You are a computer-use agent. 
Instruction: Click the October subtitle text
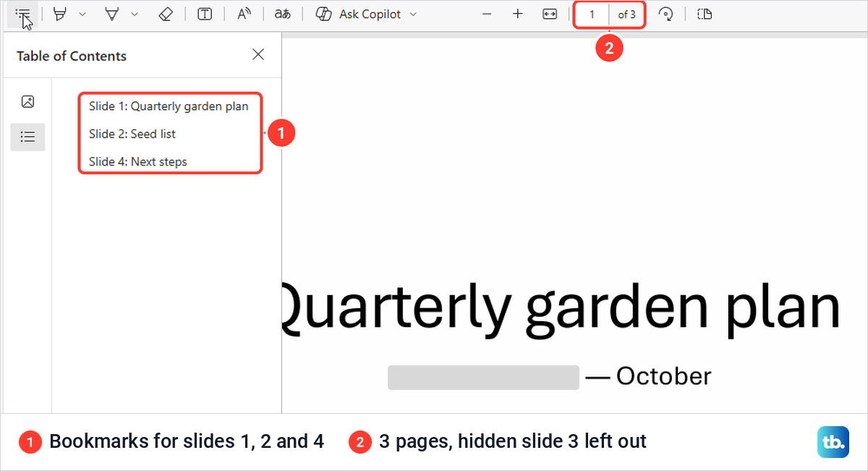tap(664, 376)
